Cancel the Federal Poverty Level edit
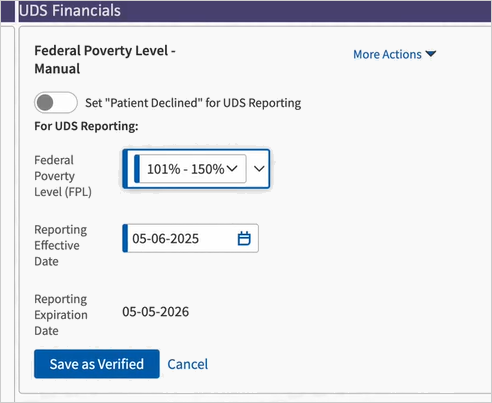Viewport: 492px width, 403px height. click(x=188, y=364)
